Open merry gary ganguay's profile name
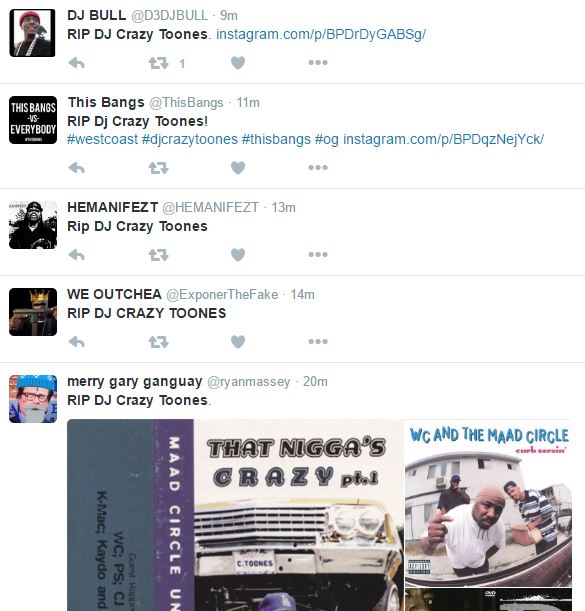Image resolution: width=585 pixels, height=611 pixels. pos(134,381)
